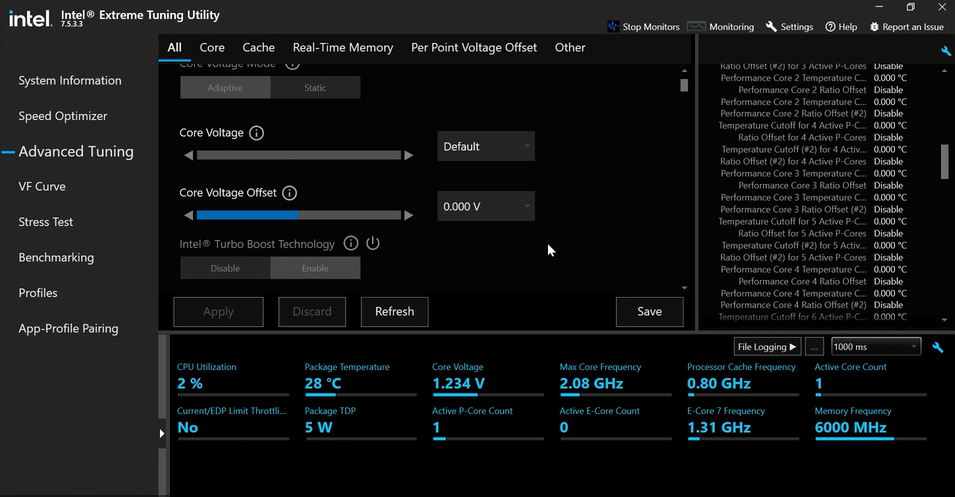The image size is (955, 497).
Task: Open Speed Optimizer page
Action: tap(63, 116)
